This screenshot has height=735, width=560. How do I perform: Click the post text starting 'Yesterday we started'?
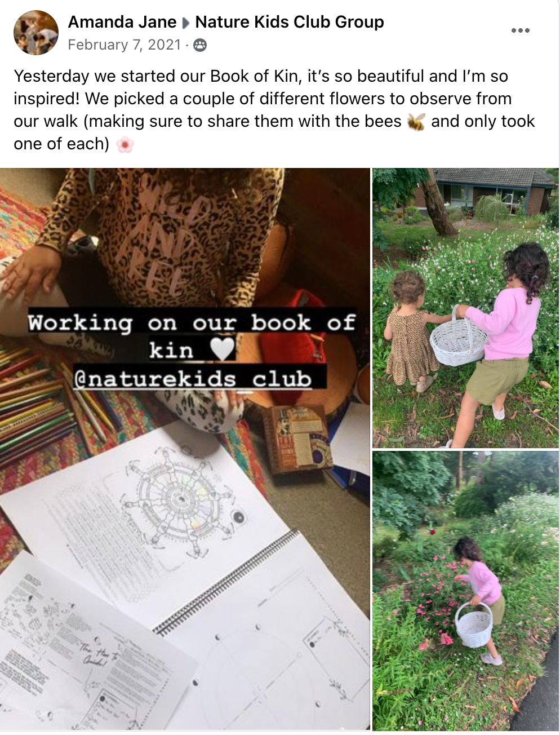coord(274,110)
